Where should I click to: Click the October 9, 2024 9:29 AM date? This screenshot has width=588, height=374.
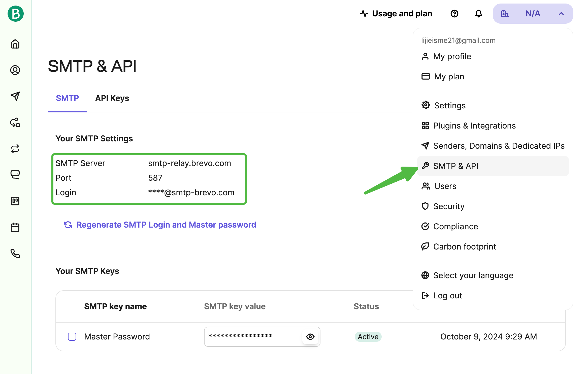[488, 337]
